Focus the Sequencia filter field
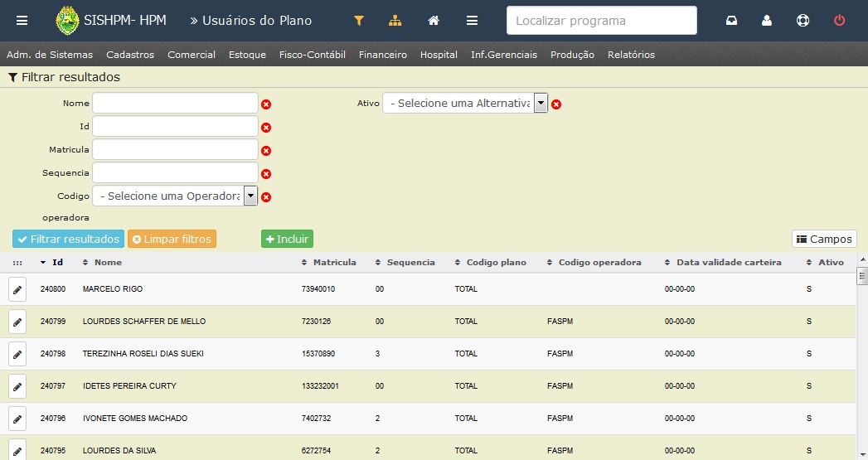Screen dimensions: 868x460 (175, 172)
